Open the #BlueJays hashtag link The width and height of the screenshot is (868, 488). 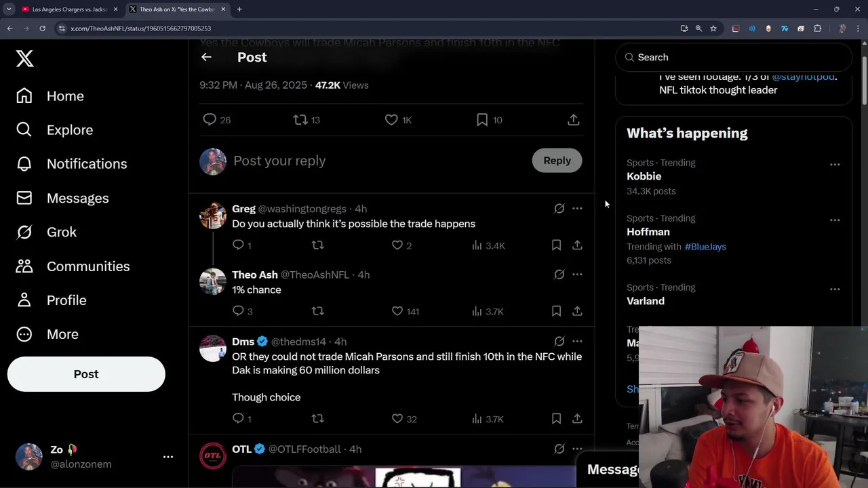(x=705, y=247)
